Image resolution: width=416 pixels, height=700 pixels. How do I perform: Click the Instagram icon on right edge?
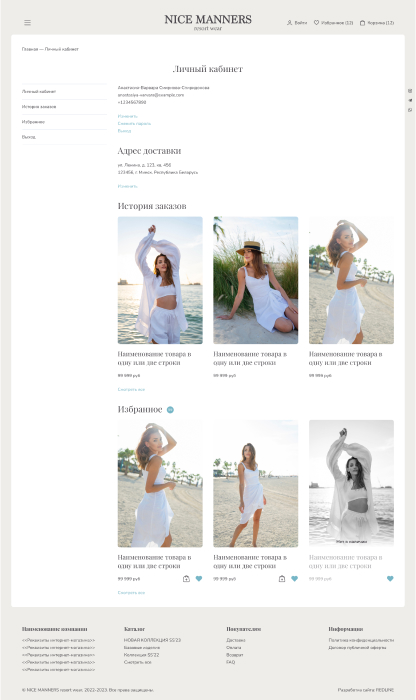pyautogui.click(x=410, y=91)
